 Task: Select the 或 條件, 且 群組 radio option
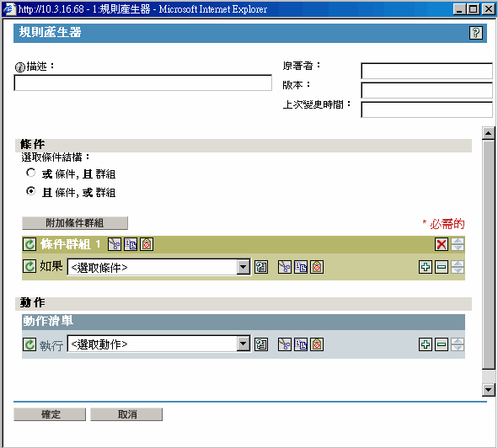(x=31, y=173)
